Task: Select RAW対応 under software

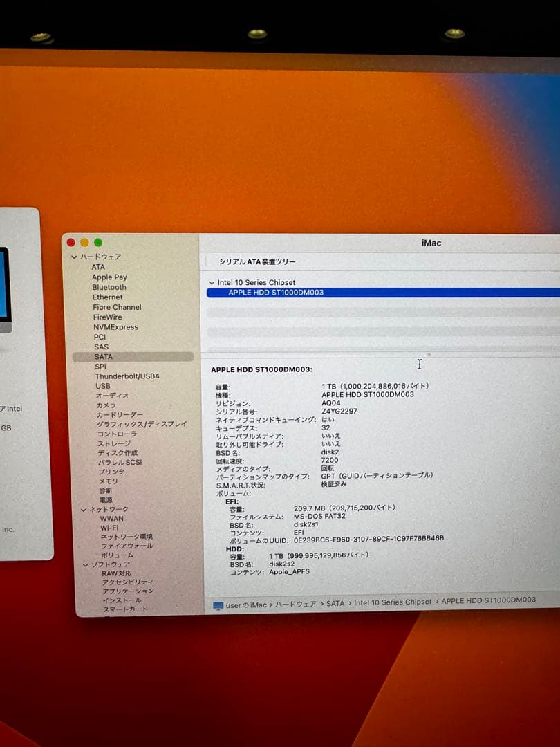Action: click(117, 573)
